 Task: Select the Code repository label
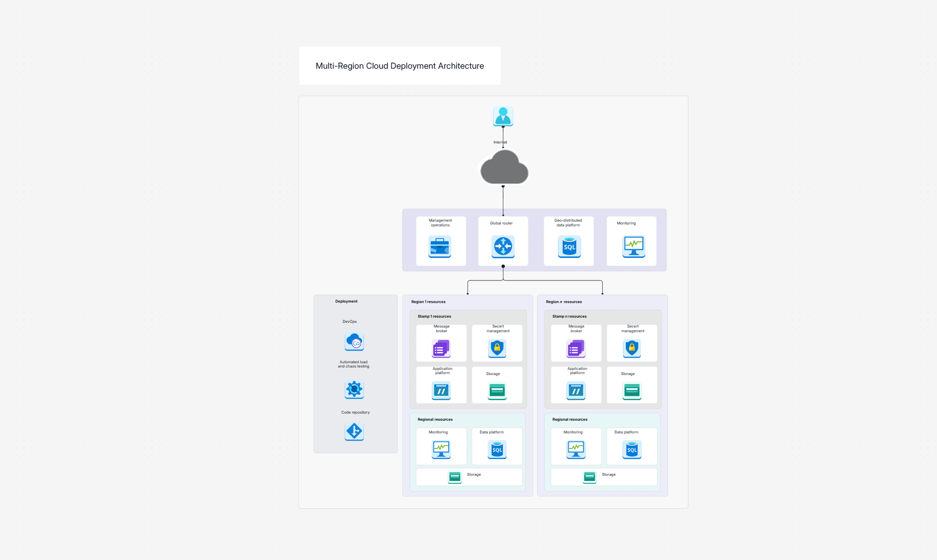(355, 412)
